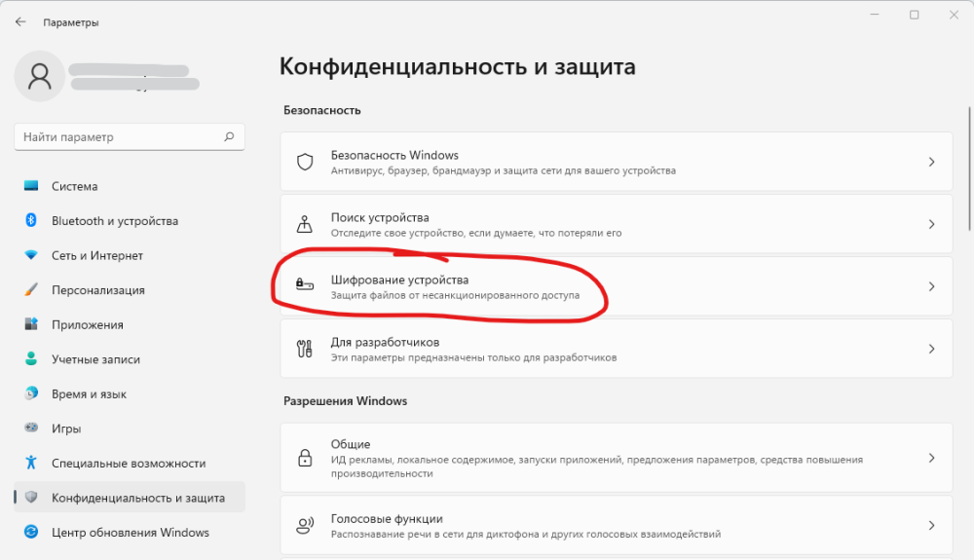This screenshot has width=974, height=560.
Task: Click the Учетные записи person icon
Action: pos(31,358)
